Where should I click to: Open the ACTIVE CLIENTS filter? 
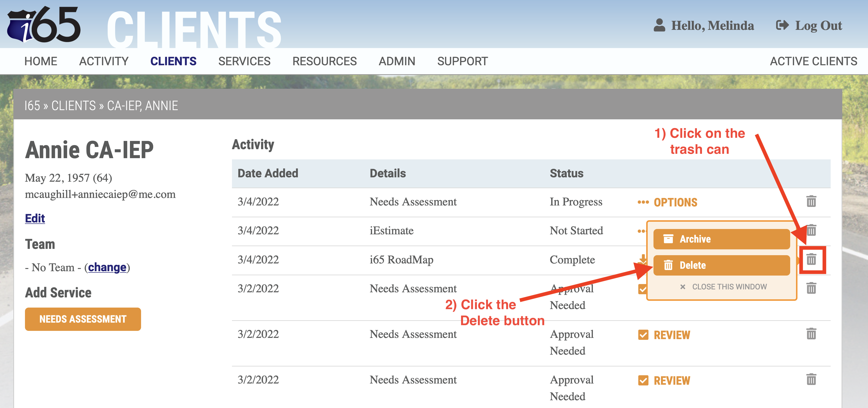tap(813, 61)
